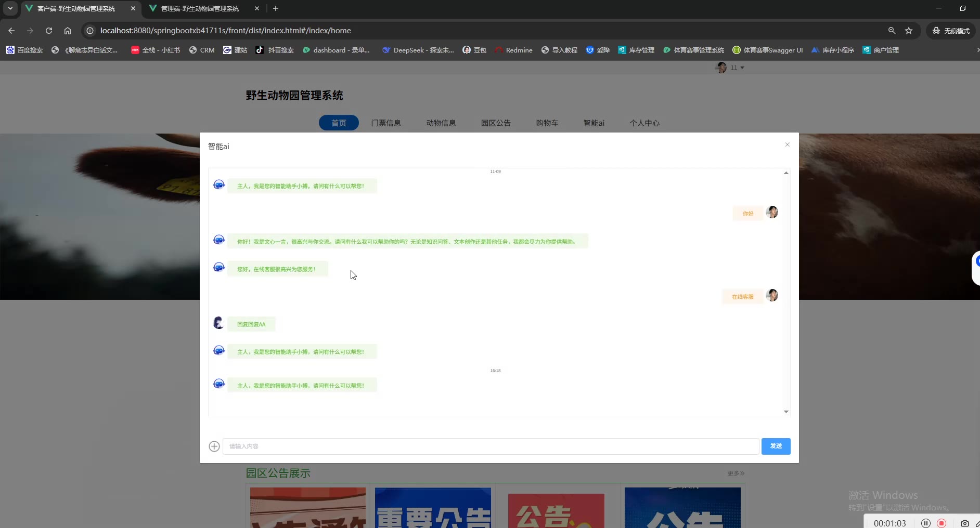Focus the 请输入内容 message input field
The height and width of the screenshot is (528, 980).
click(491, 446)
